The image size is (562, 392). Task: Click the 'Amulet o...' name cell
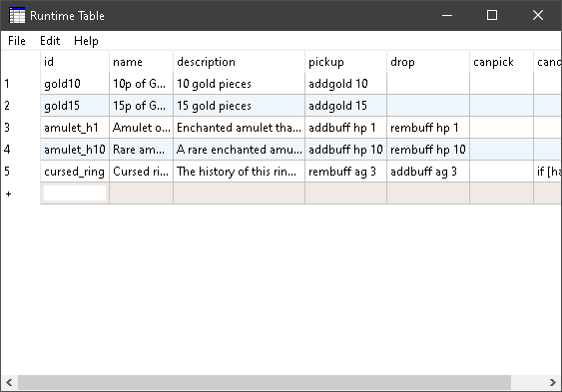141,128
